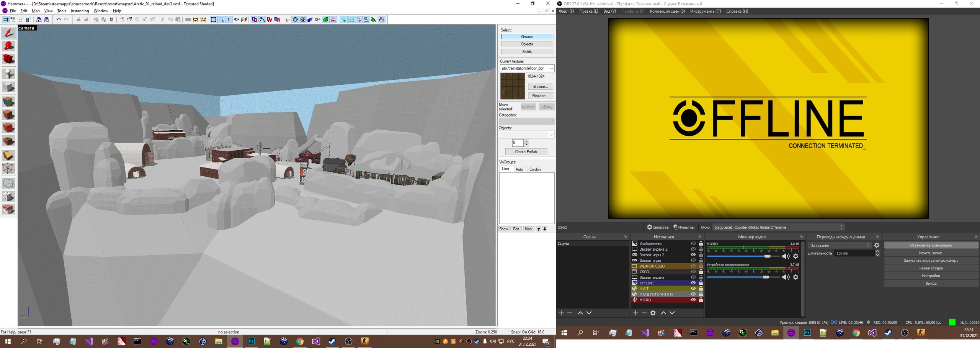
Task: Click the Фильтры button in OBS source toolbar
Action: click(684, 227)
